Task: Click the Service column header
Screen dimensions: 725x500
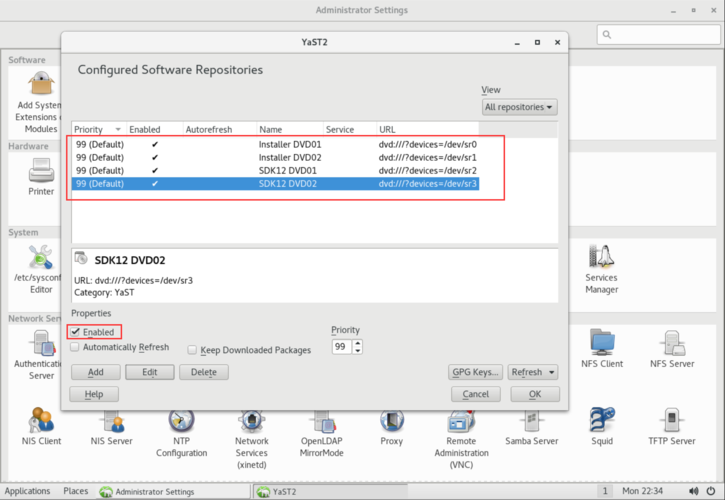Action: tap(350, 130)
